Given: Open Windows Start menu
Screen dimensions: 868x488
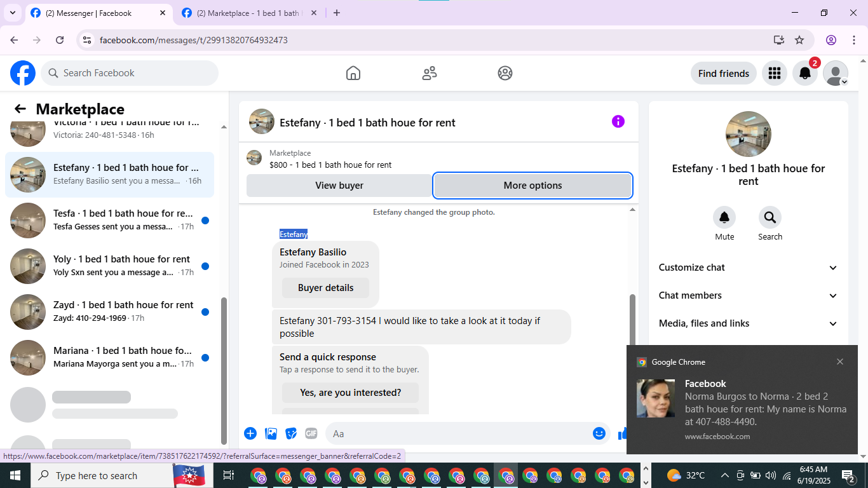Looking at the screenshot, I should point(15,475).
